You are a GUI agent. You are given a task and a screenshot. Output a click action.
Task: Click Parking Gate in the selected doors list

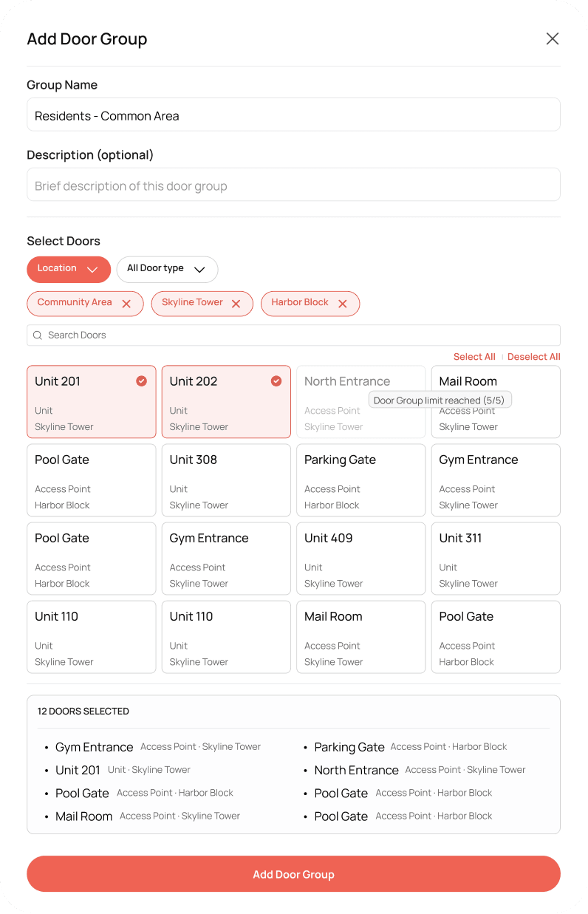tap(349, 747)
